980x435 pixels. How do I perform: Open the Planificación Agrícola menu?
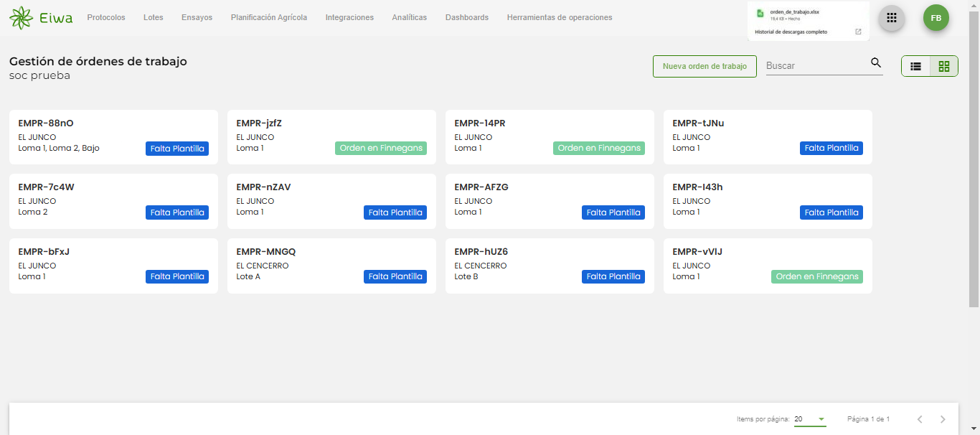(269, 17)
